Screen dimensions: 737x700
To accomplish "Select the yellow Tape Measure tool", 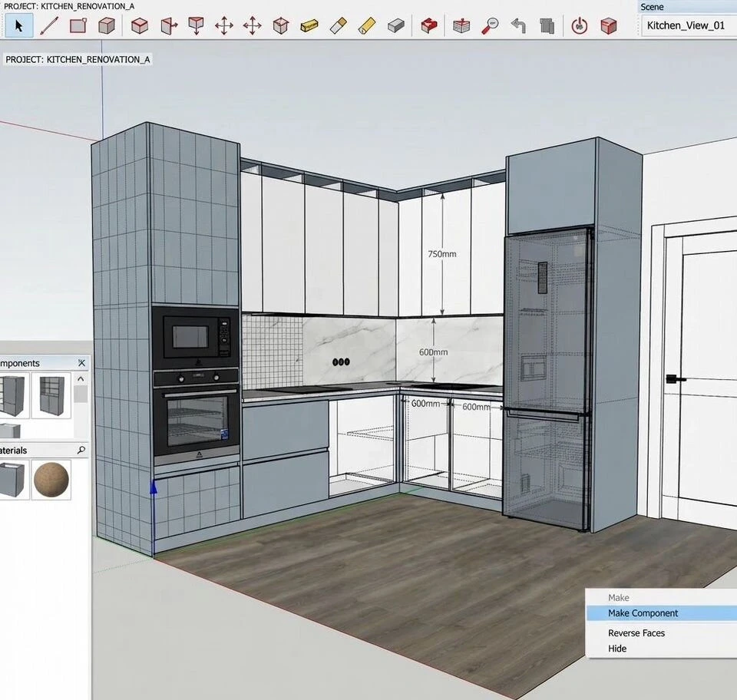I will (x=309, y=25).
